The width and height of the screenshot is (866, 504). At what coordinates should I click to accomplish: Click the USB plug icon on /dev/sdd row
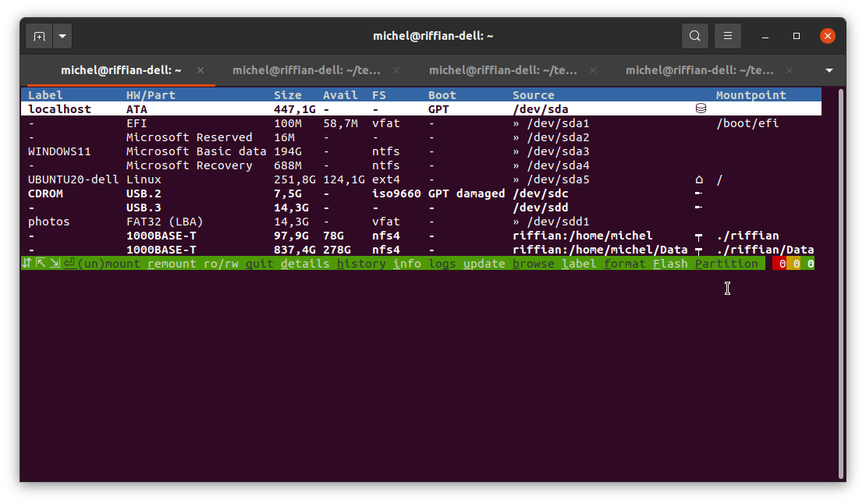(698, 207)
